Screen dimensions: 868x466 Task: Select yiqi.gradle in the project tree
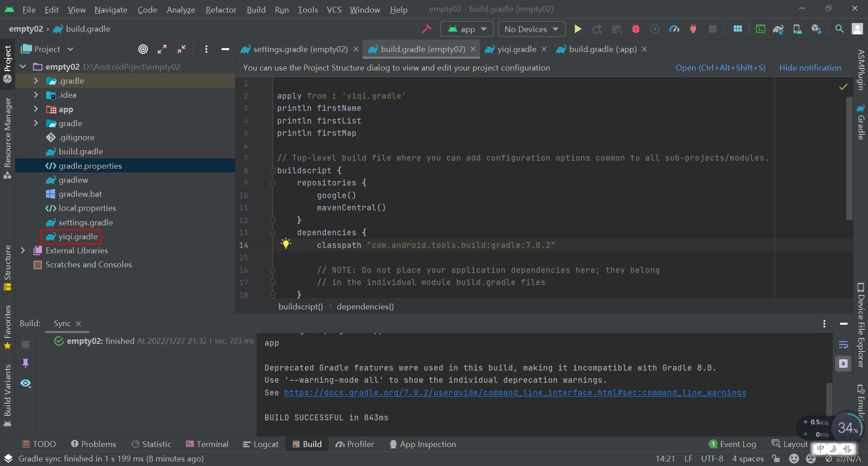[x=78, y=237]
